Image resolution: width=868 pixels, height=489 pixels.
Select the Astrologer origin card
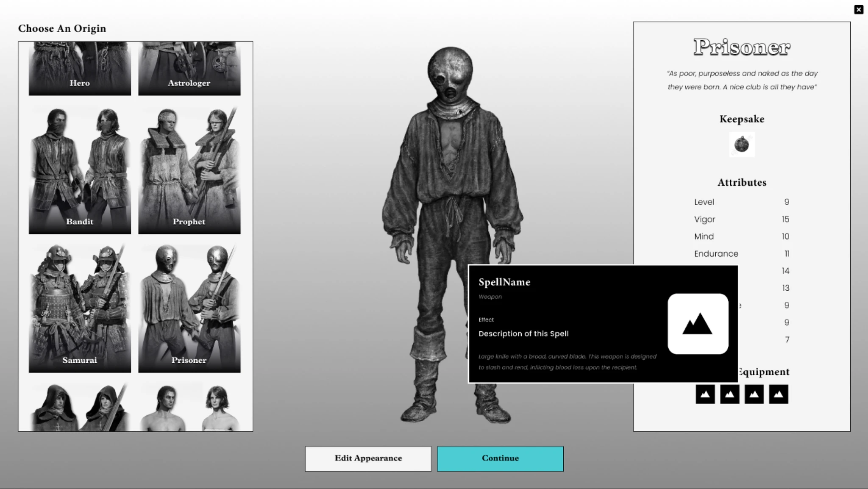189,69
